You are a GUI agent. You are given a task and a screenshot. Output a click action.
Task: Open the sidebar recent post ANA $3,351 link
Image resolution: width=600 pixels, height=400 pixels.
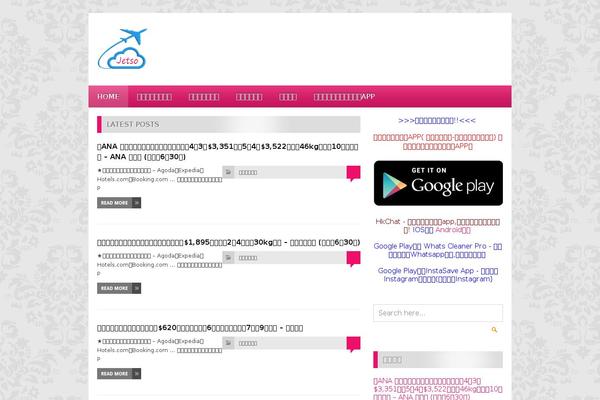438,389
